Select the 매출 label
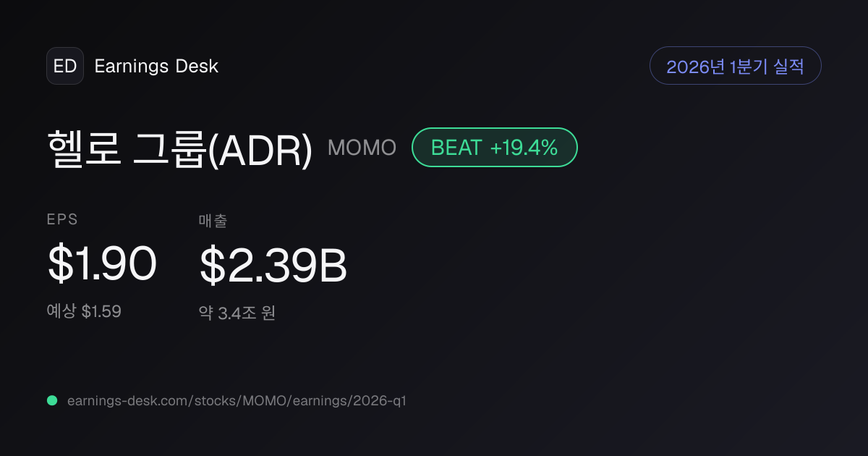 [213, 221]
